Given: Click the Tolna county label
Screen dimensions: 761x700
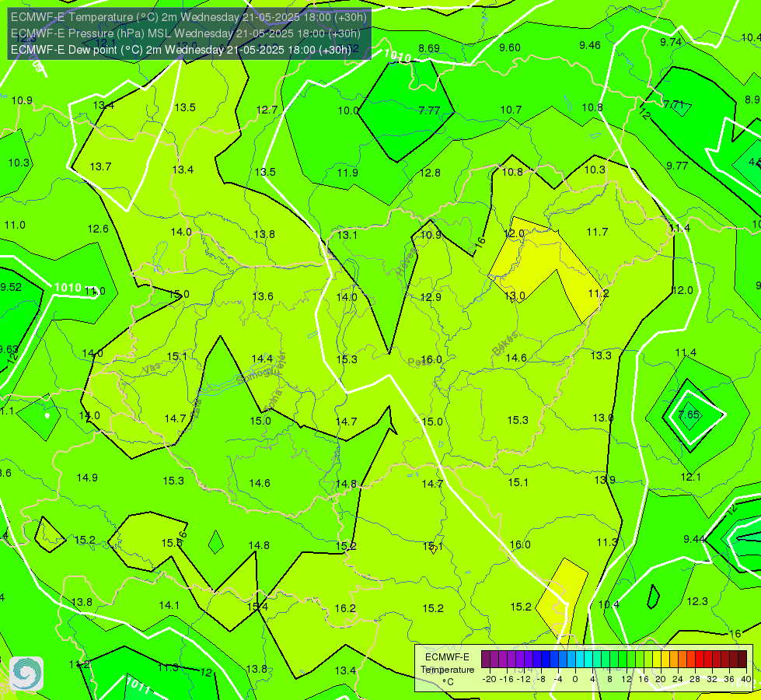Looking at the screenshot, I should click(x=274, y=401).
